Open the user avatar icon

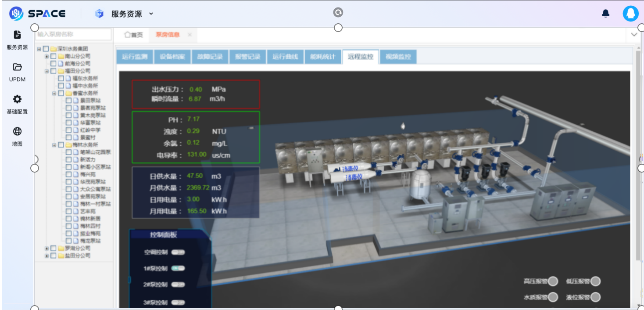pos(630,14)
